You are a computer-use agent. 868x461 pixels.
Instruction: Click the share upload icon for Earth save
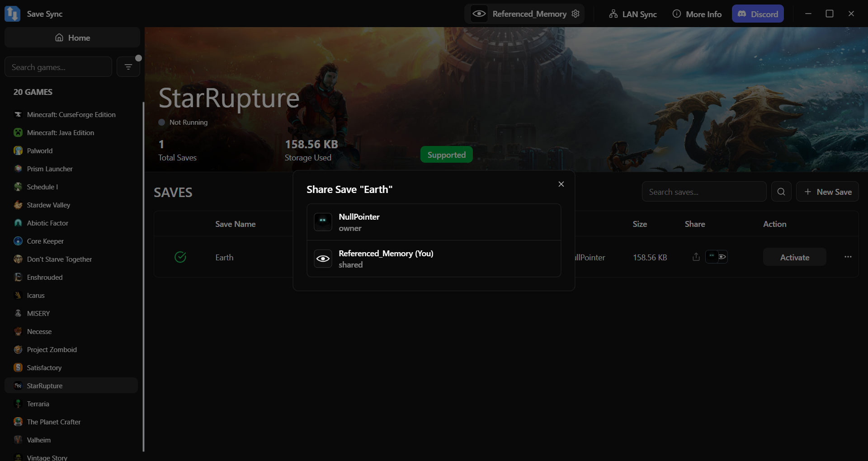pos(696,257)
